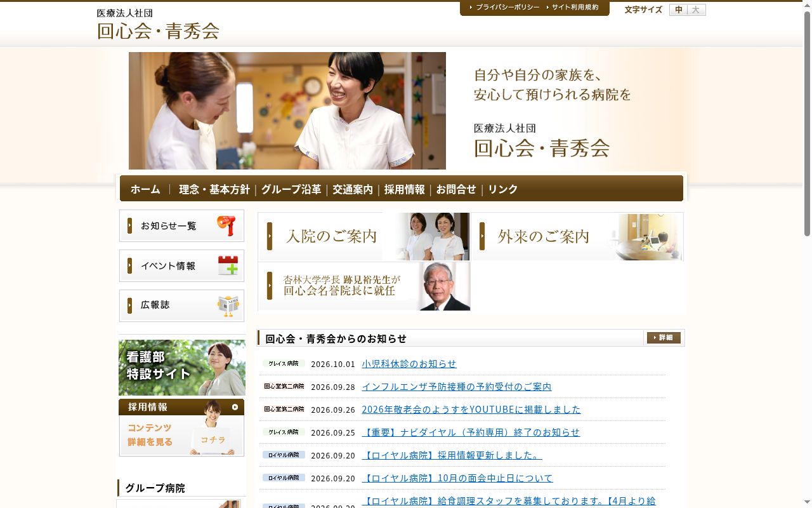The width and height of the screenshot is (812, 508).
Task: Open the 給食調理スタッフを募集 news link
Action: point(509,501)
